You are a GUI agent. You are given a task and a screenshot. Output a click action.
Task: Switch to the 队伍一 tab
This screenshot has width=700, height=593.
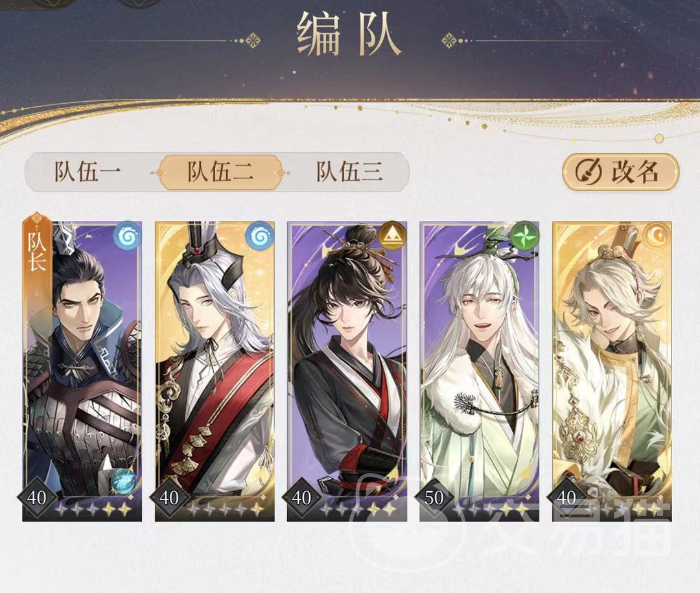[x=88, y=172]
